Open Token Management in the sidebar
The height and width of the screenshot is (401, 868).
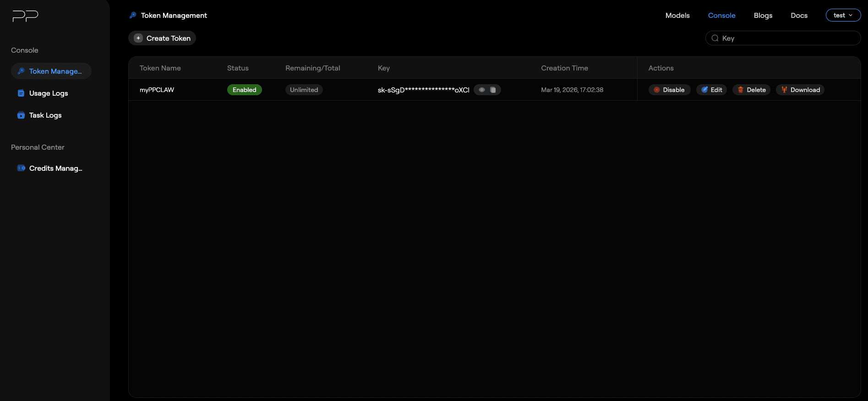tap(51, 71)
